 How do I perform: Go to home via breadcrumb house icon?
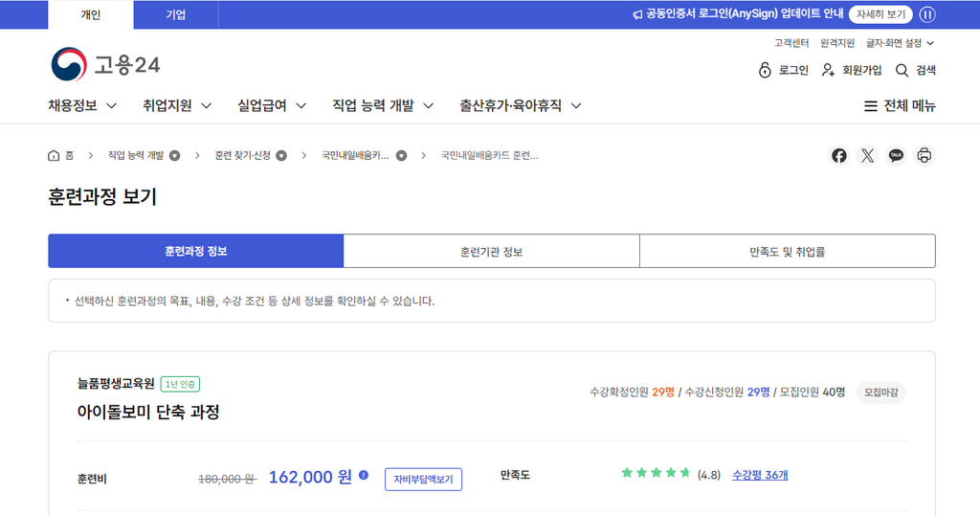pyautogui.click(x=54, y=155)
